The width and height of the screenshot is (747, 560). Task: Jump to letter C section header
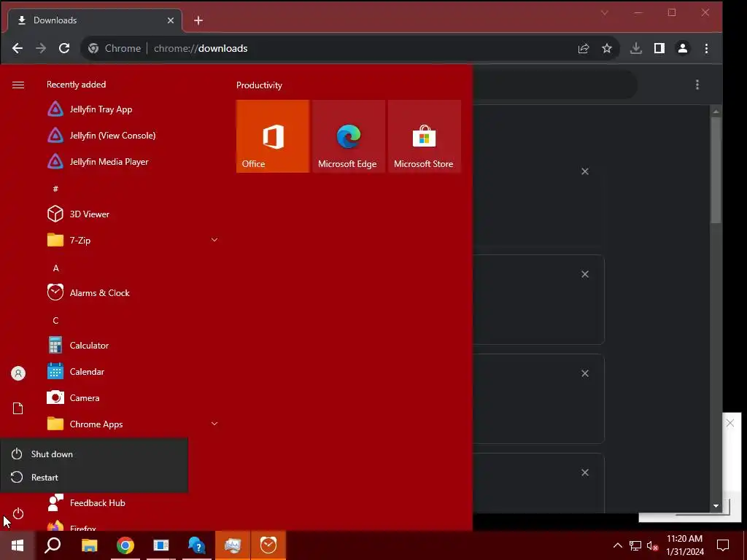pos(55,321)
